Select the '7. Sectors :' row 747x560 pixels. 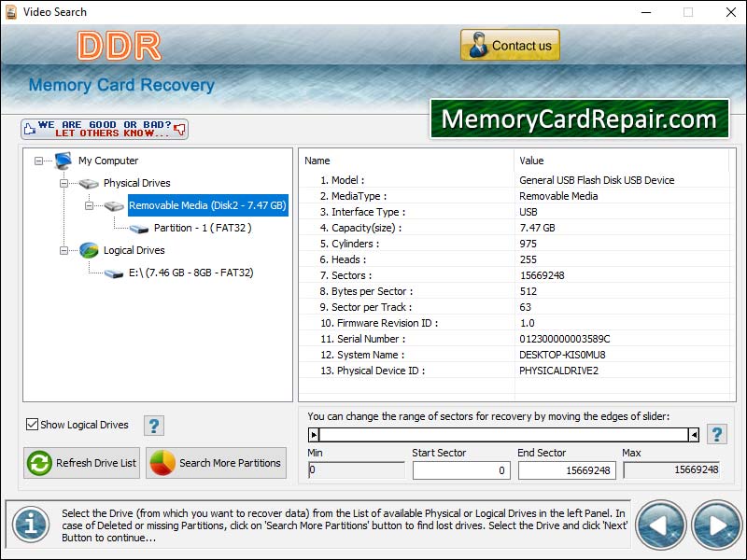(514, 275)
